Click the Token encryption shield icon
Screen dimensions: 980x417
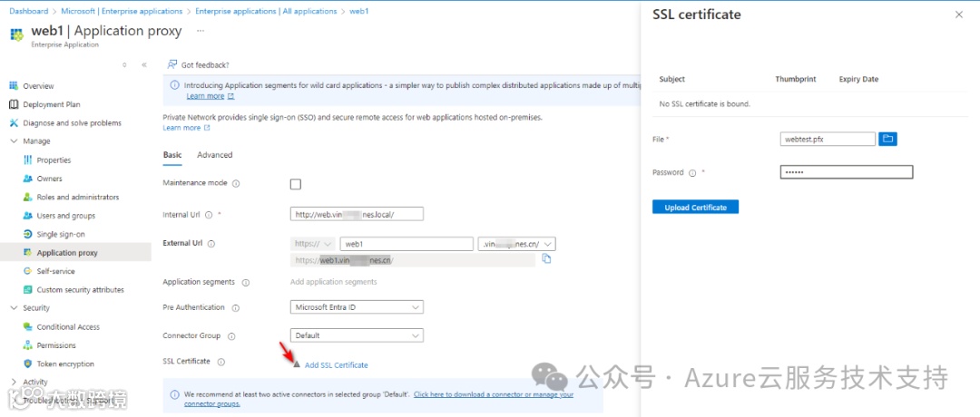[27, 364]
